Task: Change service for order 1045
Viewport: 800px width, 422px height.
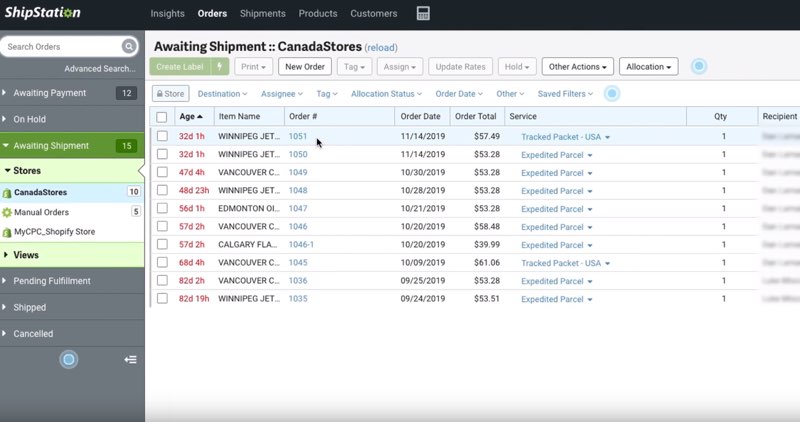Action: pos(565,263)
